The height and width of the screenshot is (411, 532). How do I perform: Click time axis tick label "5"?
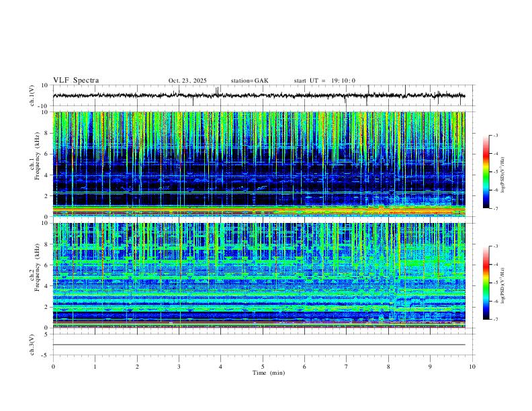263,367
